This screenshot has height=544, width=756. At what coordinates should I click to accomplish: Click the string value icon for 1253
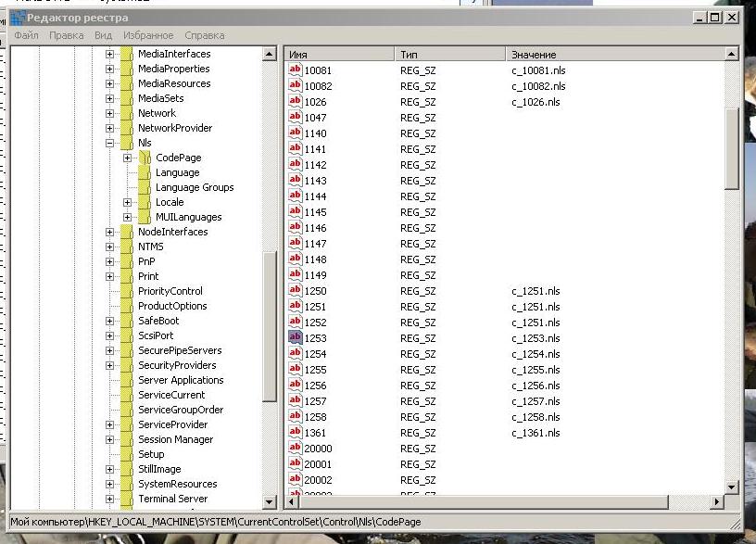pyautogui.click(x=296, y=338)
